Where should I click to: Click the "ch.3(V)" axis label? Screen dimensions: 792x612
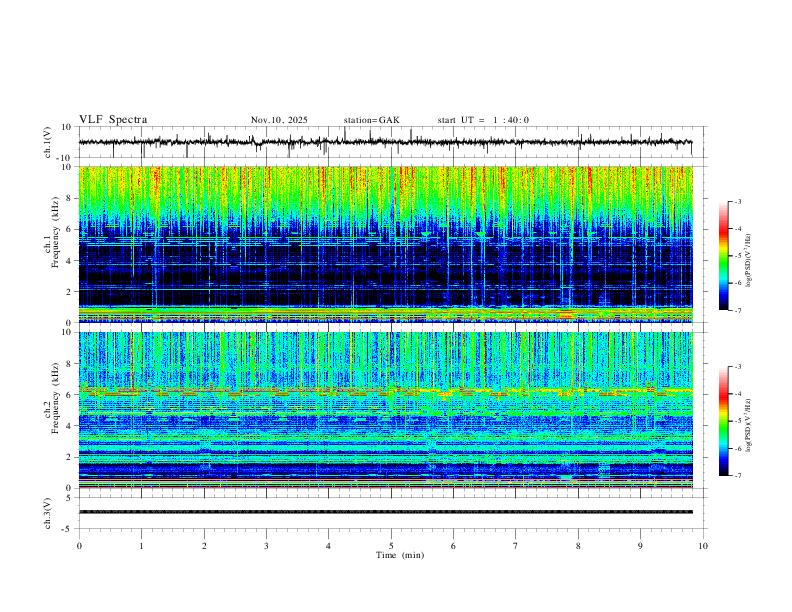coord(49,513)
